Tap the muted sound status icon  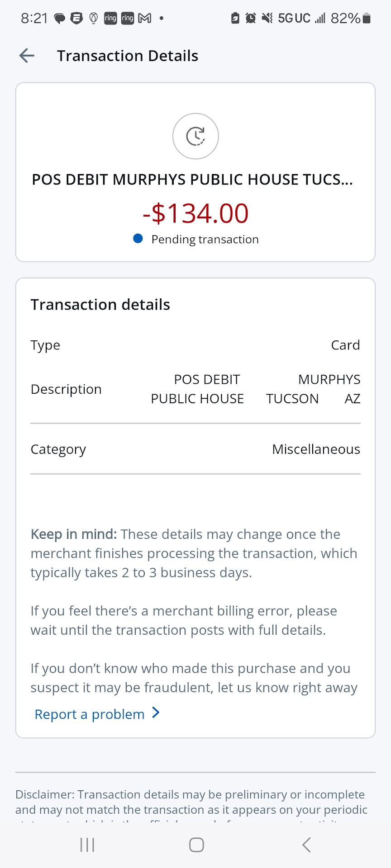pos(267,18)
